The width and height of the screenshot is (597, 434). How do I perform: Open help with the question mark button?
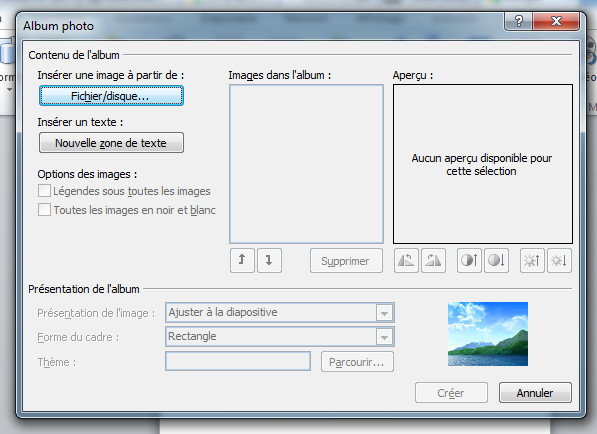pos(518,21)
